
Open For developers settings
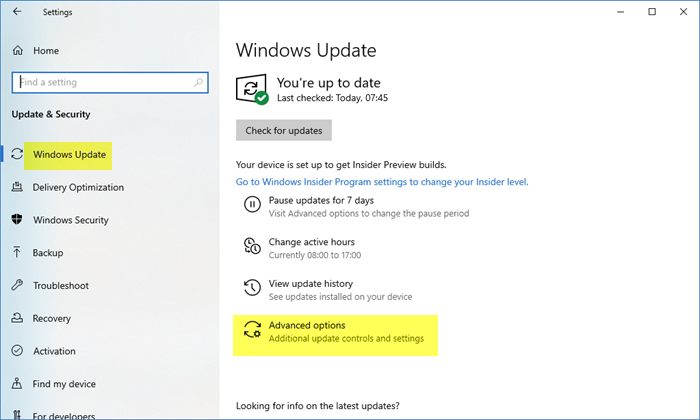(x=64, y=416)
